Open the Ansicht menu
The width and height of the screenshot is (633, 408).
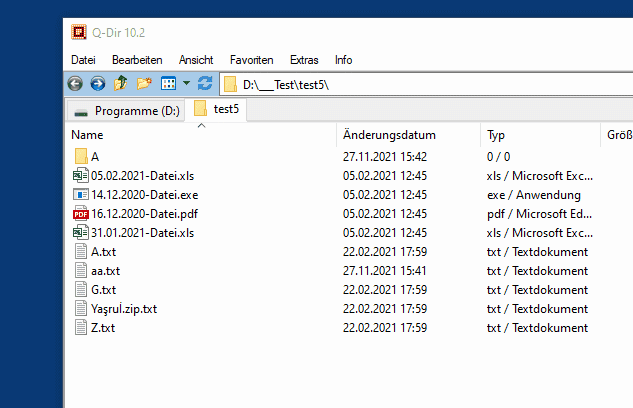pyautogui.click(x=196, y=60)
